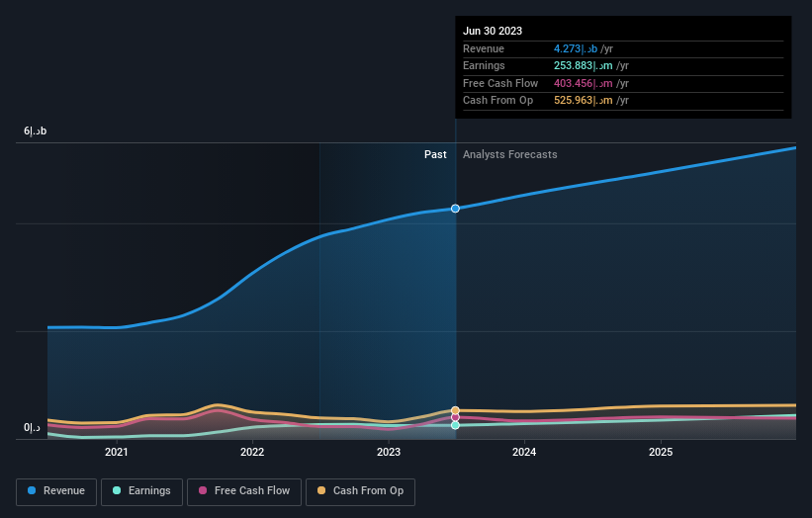Click the 'Analysts Forecasts' label
Image resolution: width=812 pixels, height=518 pixels.
click(x=510, y=155)
